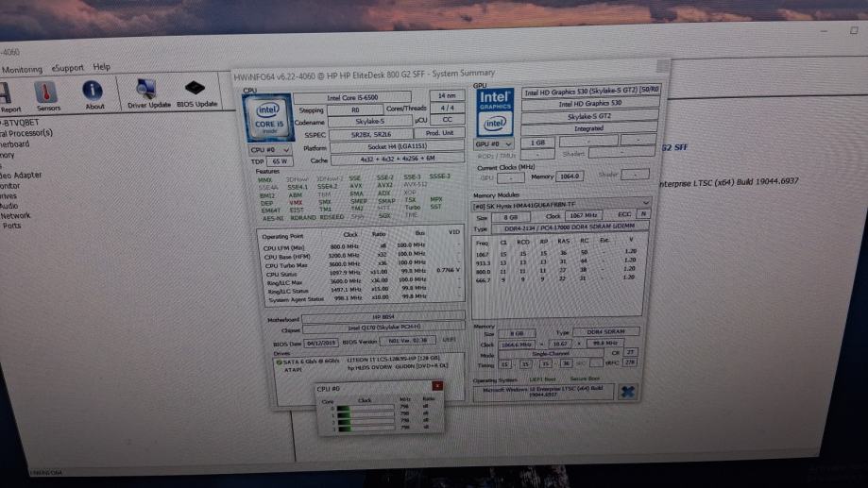Select Memory tree item
Viewport: 868px width, 488px height.
click(x=8, y=156)
